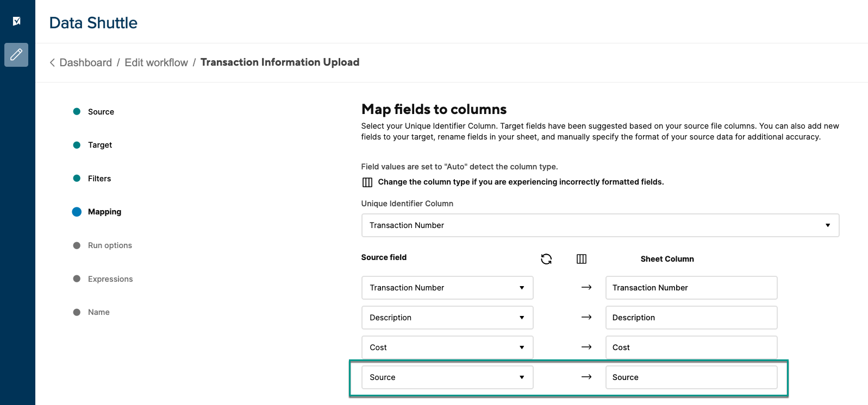Viewport: 868px width, 405px height.
Task: Open the Cost source field dropdown
Action: [447, 347]
